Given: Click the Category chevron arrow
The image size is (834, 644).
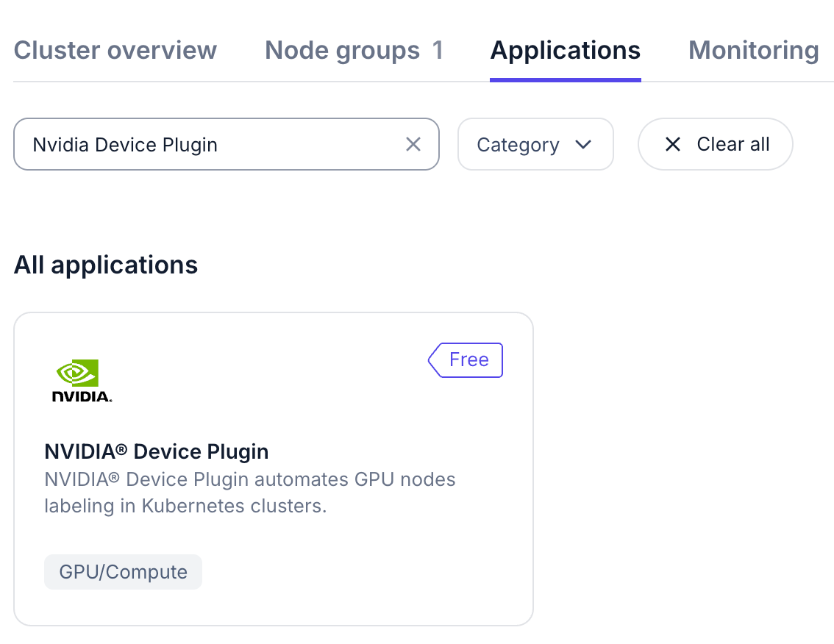Looking at the screenshot, I should point(583,144).
